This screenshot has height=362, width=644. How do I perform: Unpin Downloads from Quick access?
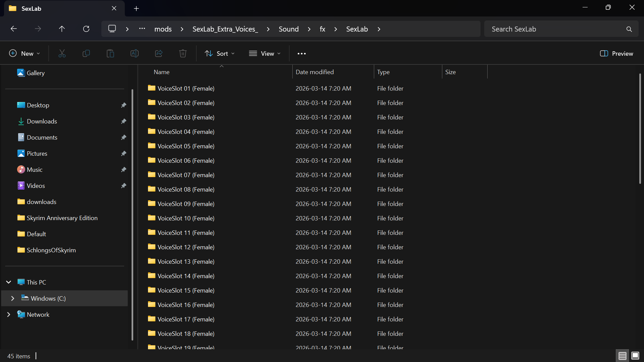point(123,121)
